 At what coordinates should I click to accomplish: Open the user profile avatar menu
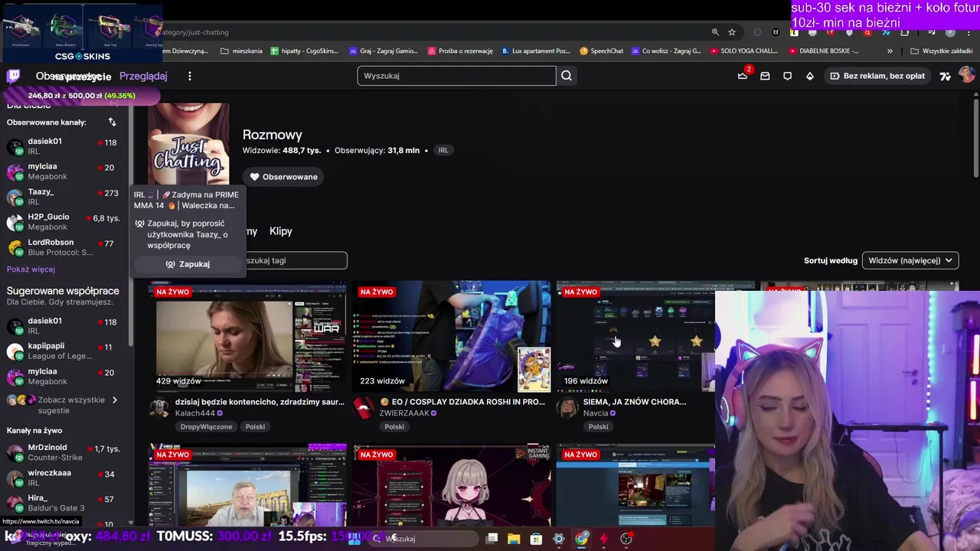point(966,75)
